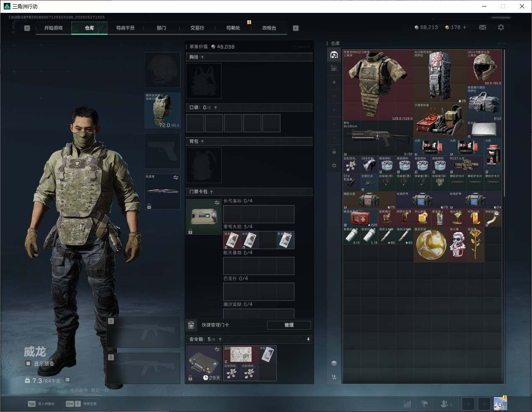Select the 黄金足球 golden football item
The width and height of the screenshot is (532, 412).
pyautogui.click(x=431, y=244)
